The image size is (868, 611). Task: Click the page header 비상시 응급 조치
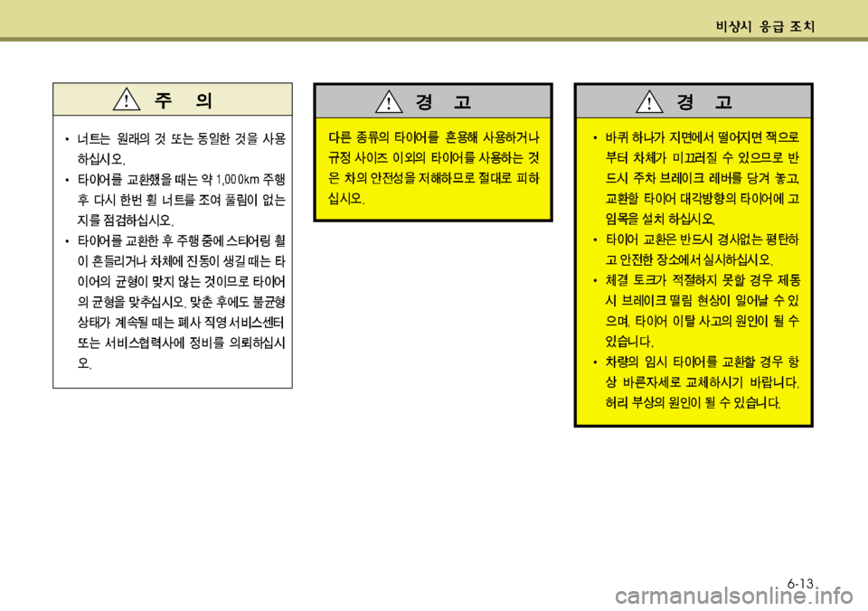pyautogui.click(x=765, y=26)
